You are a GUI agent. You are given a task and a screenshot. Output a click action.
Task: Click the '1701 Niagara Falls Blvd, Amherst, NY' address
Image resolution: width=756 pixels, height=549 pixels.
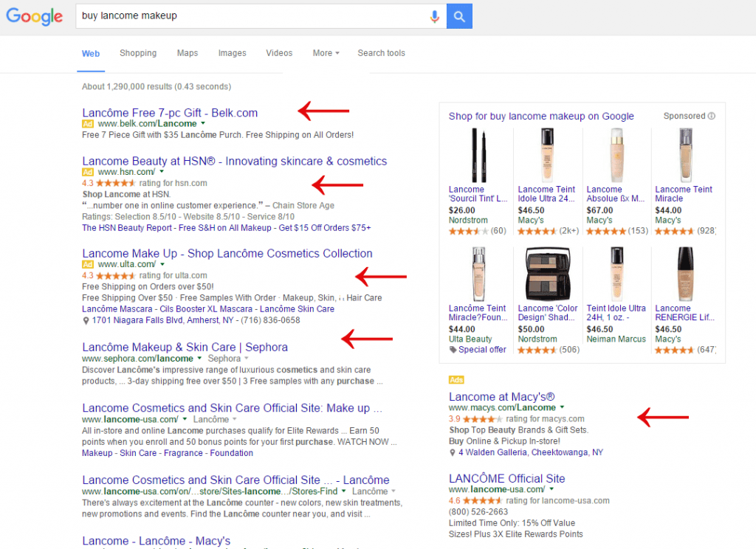pos(163,320)
